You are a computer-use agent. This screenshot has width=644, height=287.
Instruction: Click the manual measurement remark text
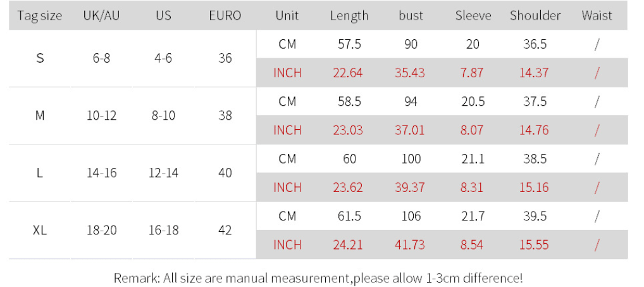(318, 278)
